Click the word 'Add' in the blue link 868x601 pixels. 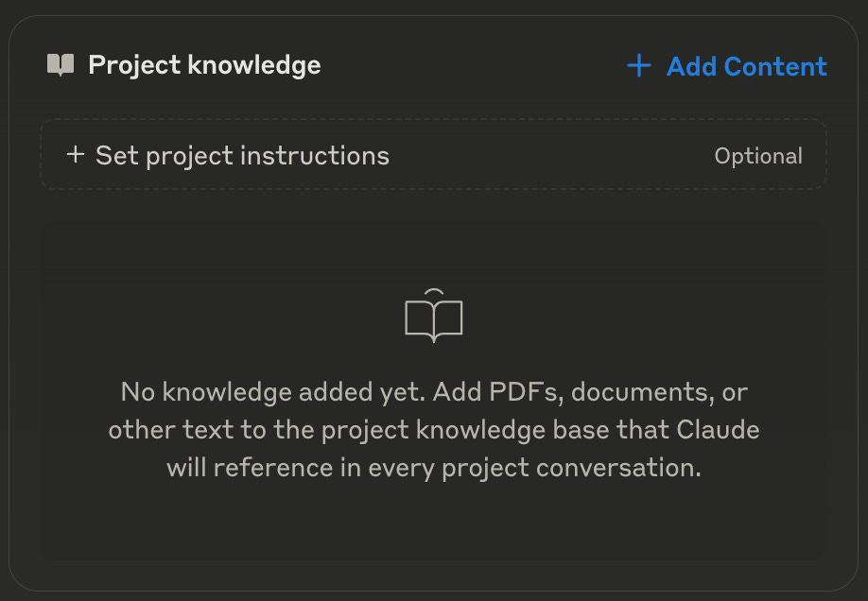pyautogui.click(x=692, y=66)
